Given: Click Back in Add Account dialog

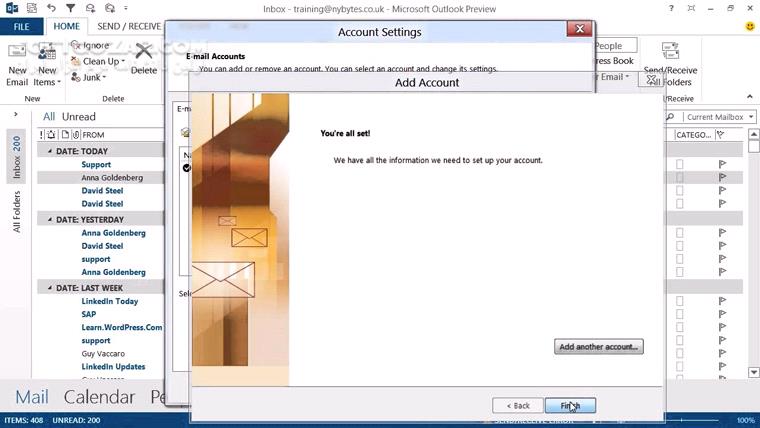Looking at the screenshot, I should pos(518,406).
